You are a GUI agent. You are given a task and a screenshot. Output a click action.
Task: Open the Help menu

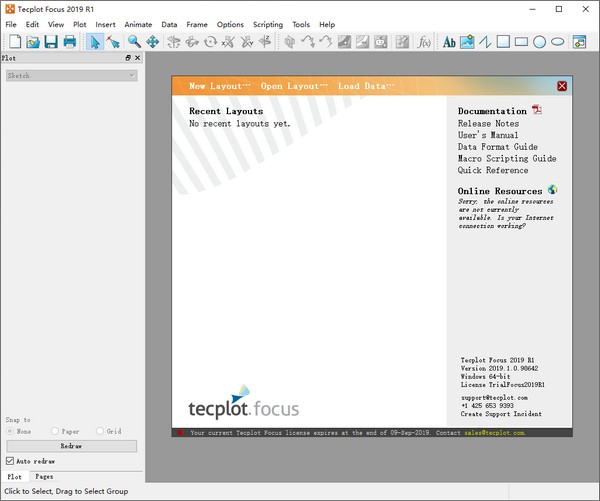coord(327,24)
